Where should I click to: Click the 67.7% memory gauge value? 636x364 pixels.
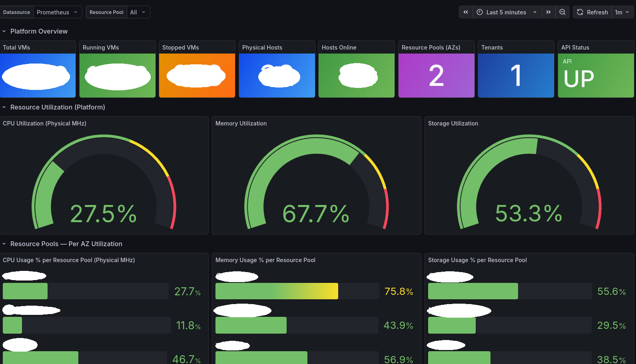coord(316,214)
